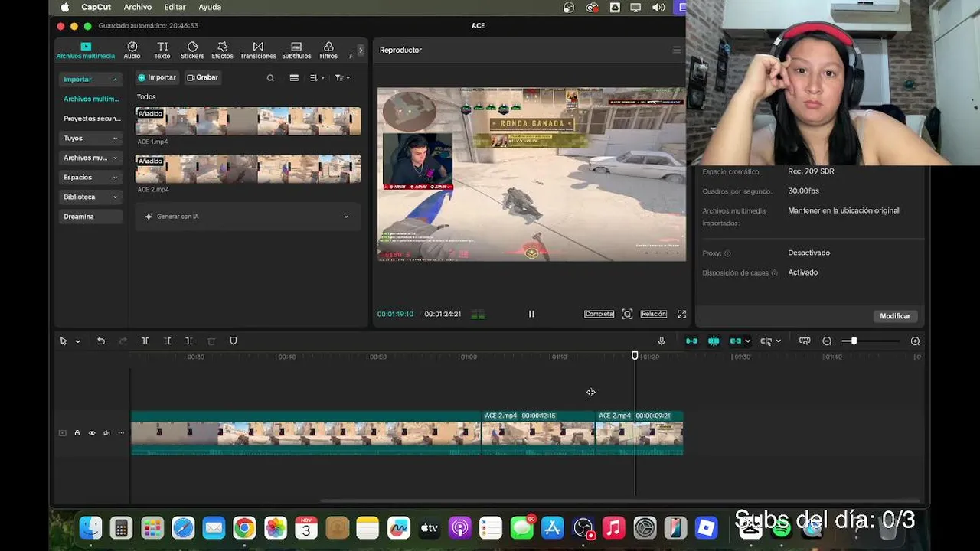Select the ACE 2.mp4 00:00:12:15 clip
This screenshot has height=551, width=980.
tap(538, 433)
